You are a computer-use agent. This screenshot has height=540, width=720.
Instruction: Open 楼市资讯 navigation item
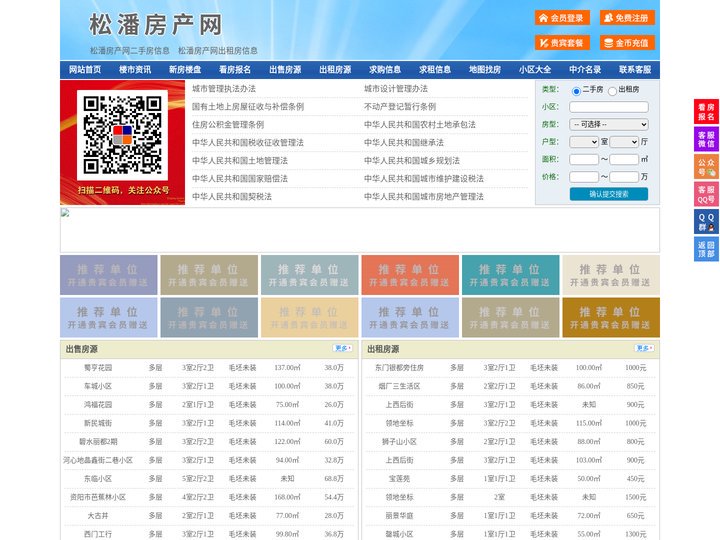point(135,70)
